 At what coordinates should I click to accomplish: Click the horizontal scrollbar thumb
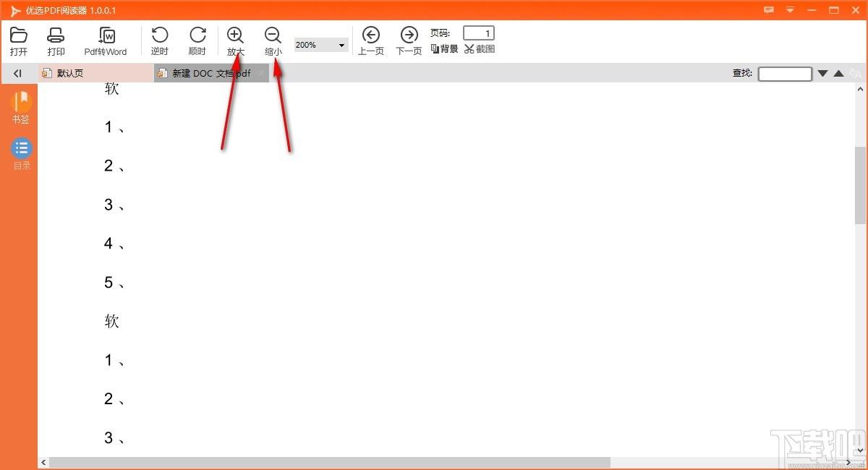point(330,462)
